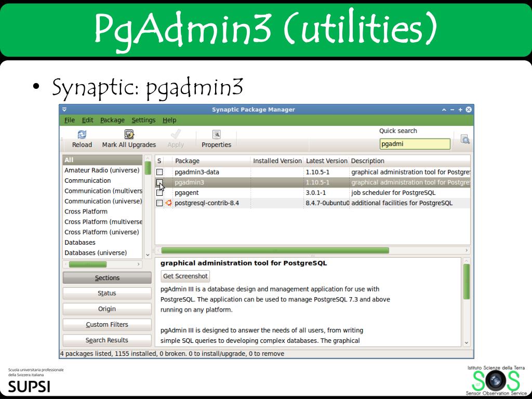Screen dimensions: 532x399
Task: Click the Apply checkmark icon
Action: [176, 135]
